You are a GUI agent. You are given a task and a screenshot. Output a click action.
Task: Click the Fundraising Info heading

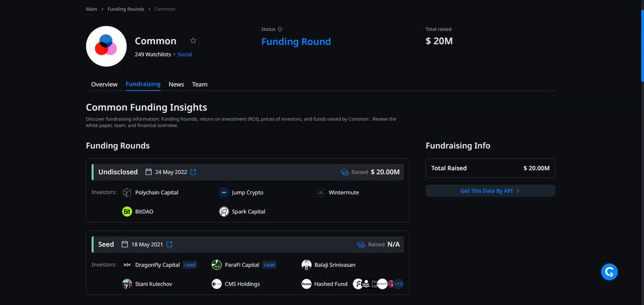458,146
